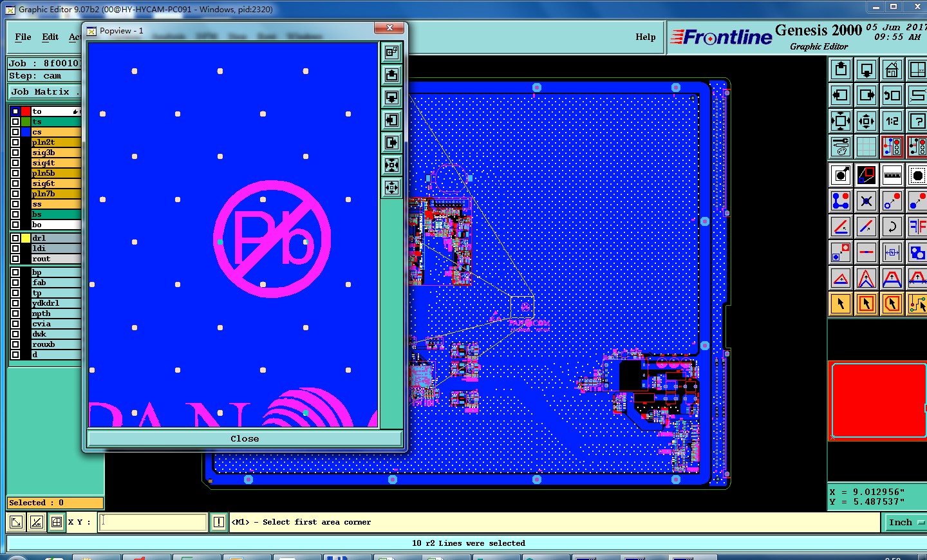Click the exclamation button beside XY field
927x560 pixels.
(219, 522)
